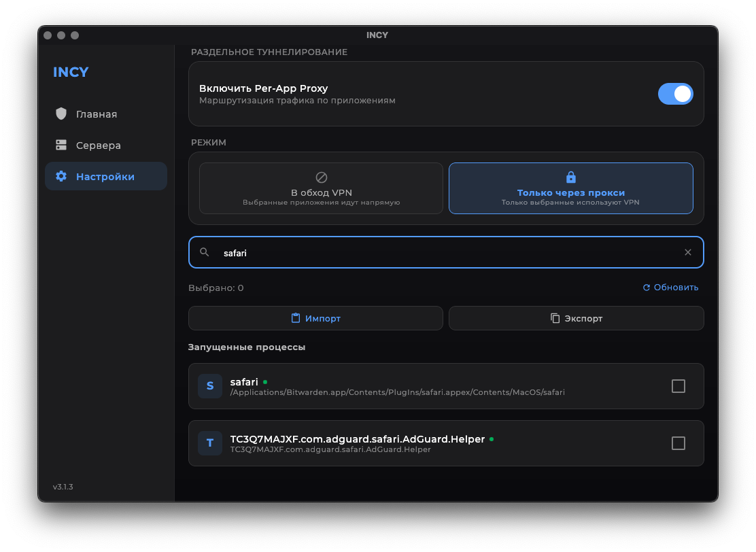Image resolution: width=756 pixels, height=552 pixels.
Task: Click the T avatar icon of AdGuard.Helper
Action: (209, 443)
